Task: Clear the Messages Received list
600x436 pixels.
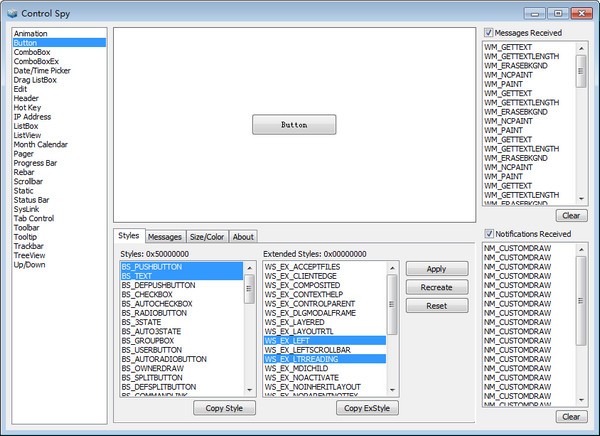Action: coord(569,215)
